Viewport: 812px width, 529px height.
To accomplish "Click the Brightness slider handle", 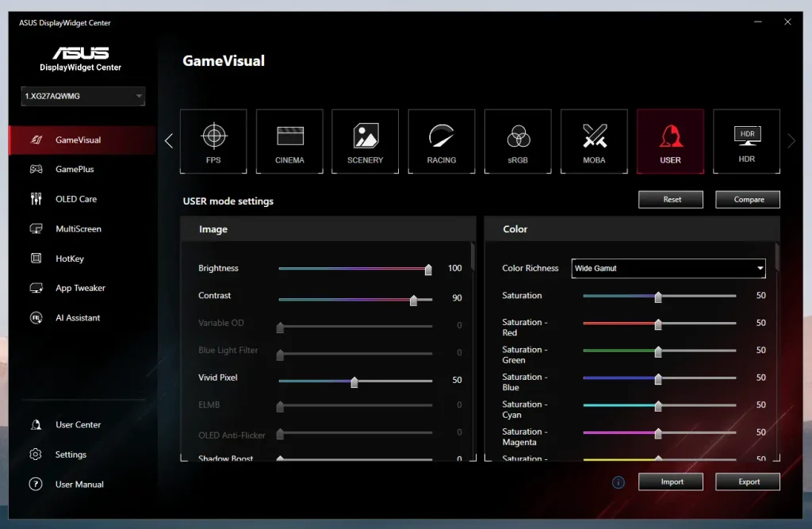I will (x=428, y=270).
